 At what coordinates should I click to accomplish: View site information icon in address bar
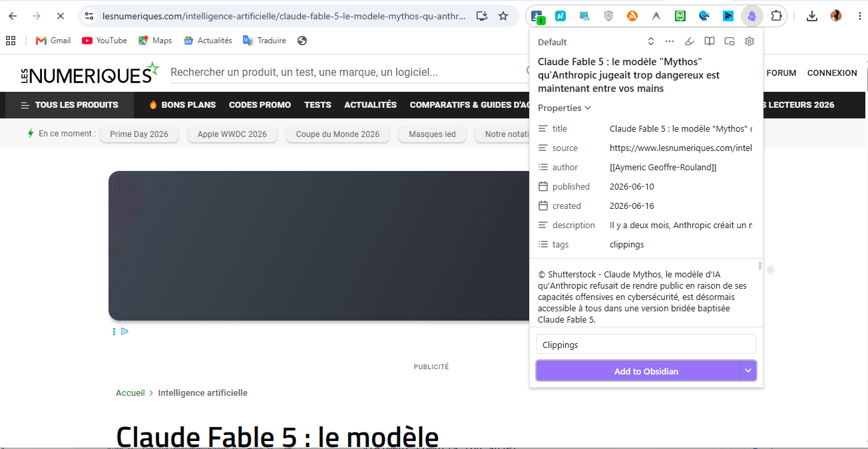tap(89, 16)
